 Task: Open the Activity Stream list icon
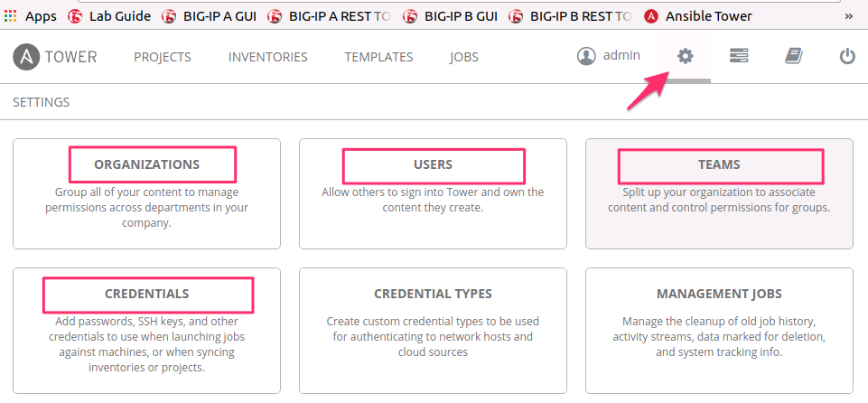(739, 56)
